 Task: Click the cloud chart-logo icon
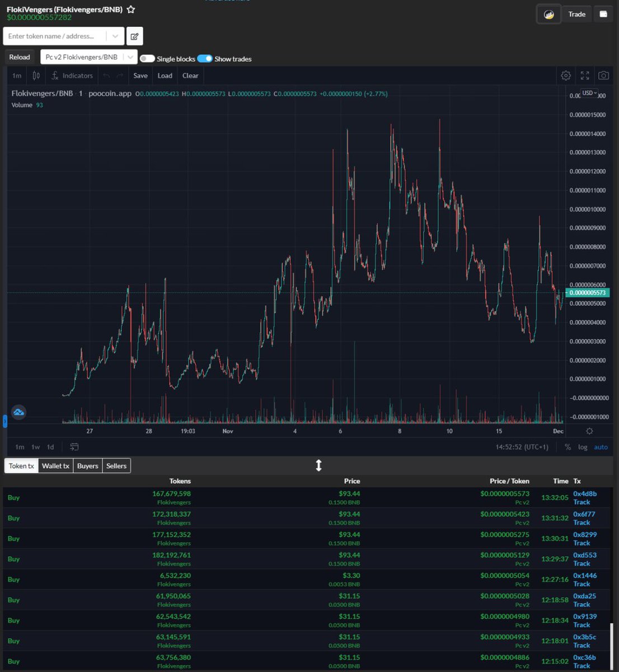coord(18,413)
